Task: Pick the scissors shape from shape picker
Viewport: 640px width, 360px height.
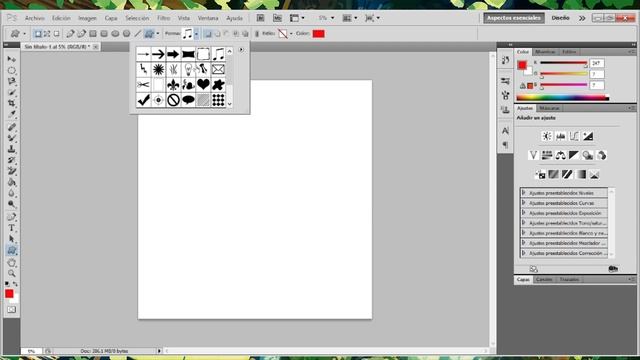Action: (143, 84)
